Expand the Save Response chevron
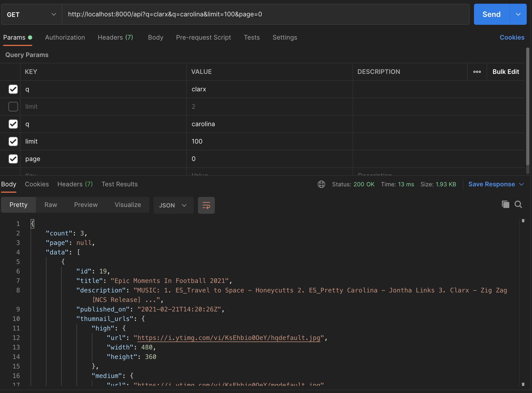The width and height of the screenshot is (532, 393). click(521, 184)
